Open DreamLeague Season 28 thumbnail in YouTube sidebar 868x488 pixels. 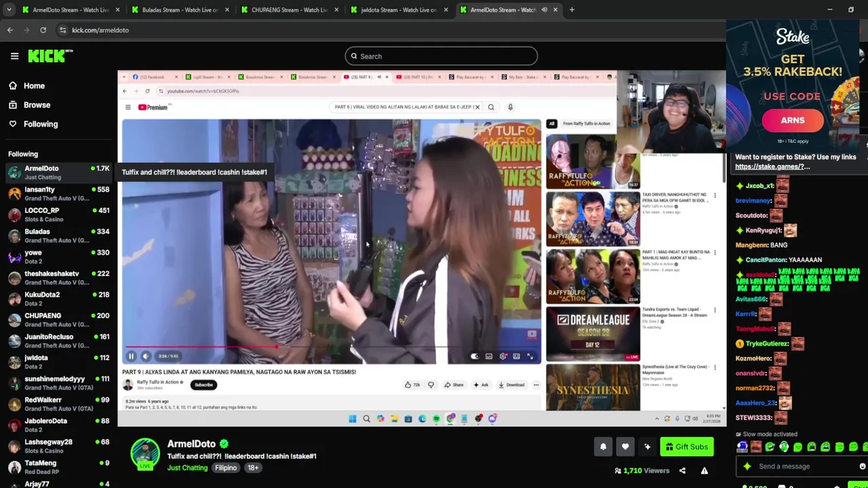click(x=593, y=334)
